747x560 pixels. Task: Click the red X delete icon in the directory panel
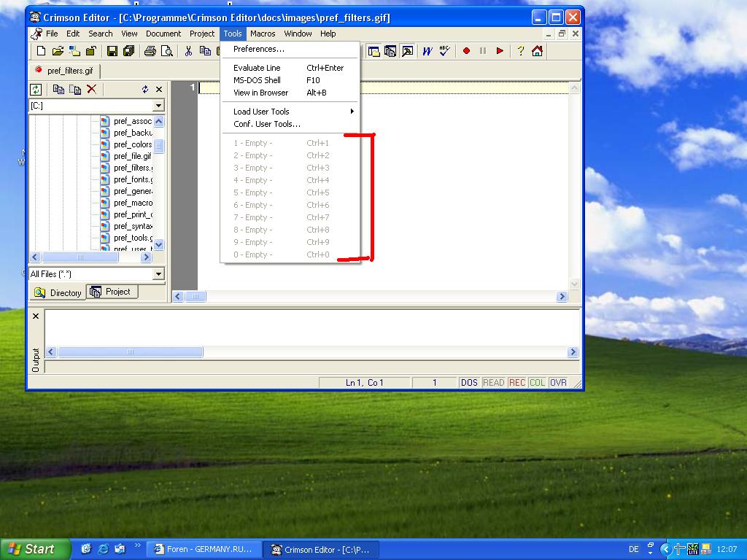91,89
